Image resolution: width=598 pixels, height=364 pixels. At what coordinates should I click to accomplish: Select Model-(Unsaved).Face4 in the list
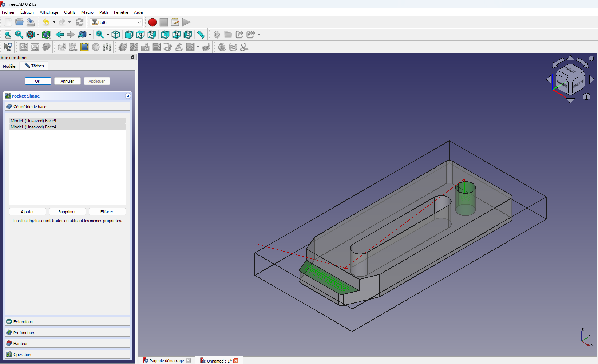tap(67, 127)
